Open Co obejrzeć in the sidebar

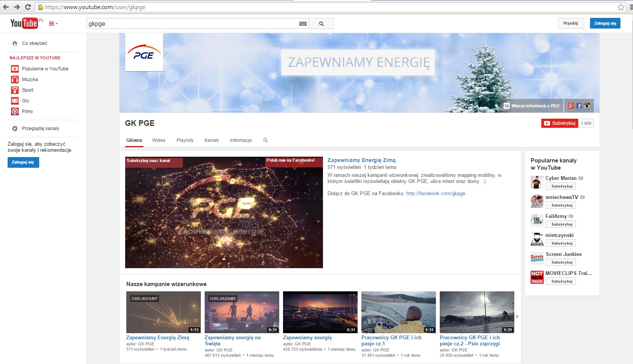pyautogui.click(x=35, y=43)
